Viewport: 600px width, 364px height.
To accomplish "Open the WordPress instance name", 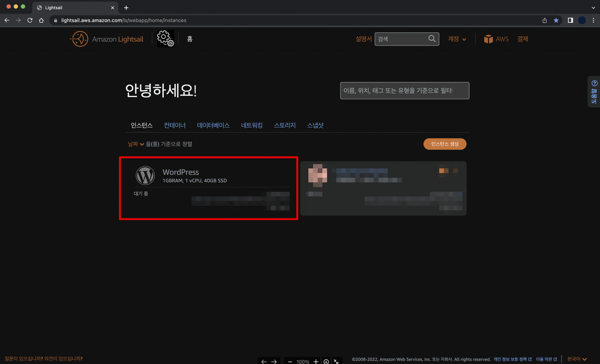I will pos(181,172).
